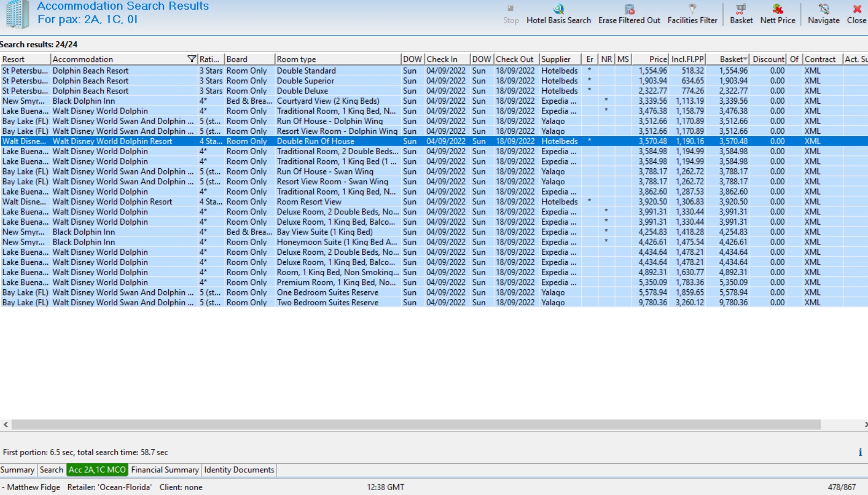This screenshot has width=868, height=495.
Task: Sort by the Board column header
Action: click(249, 59)
